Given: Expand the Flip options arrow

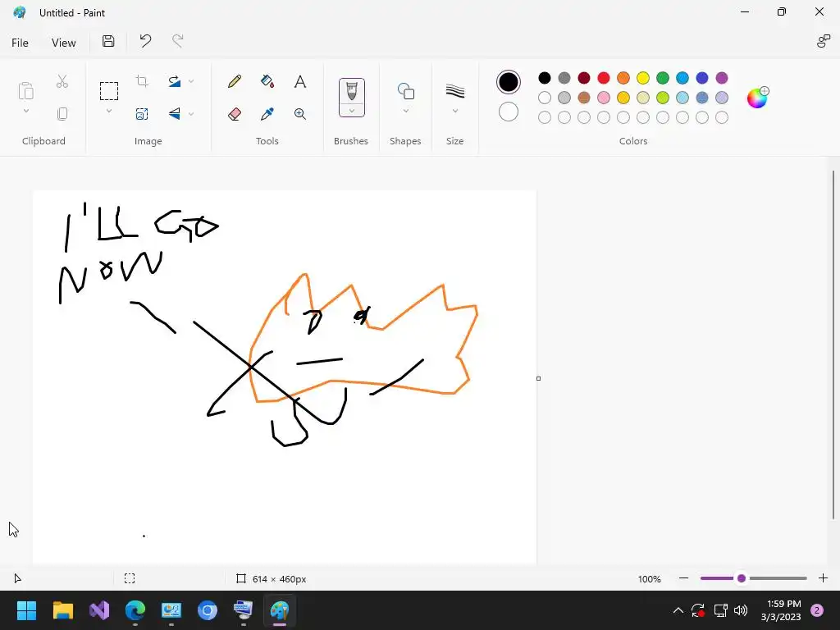Looking at the screenshot, I should pyautogui.click(x=191, y=113).
